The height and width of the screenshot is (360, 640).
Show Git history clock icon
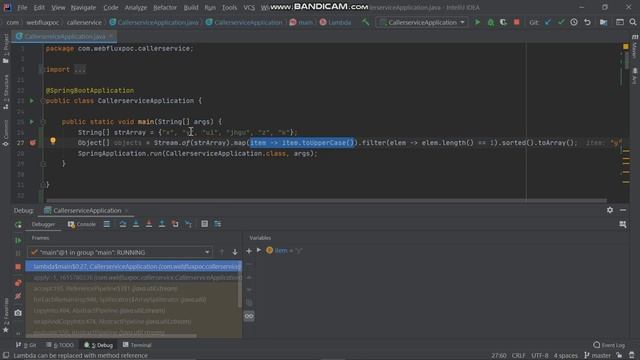pyautogui.click(x=574, y=22)
